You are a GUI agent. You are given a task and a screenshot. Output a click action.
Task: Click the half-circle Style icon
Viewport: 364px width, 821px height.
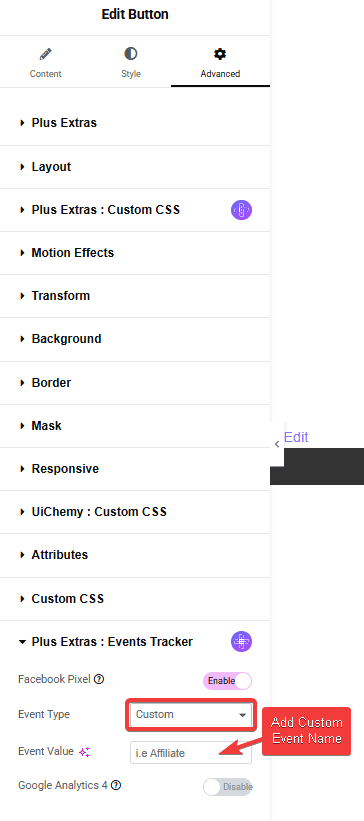[130, 53]
